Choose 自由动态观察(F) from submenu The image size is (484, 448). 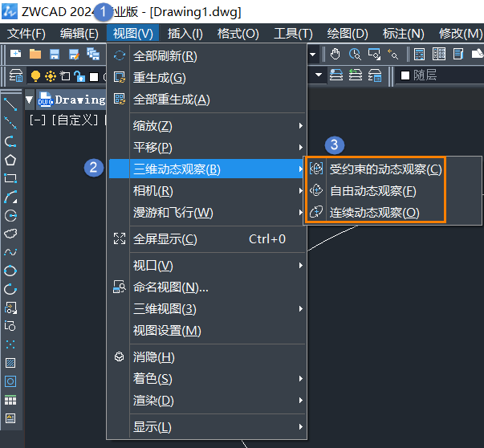[x=375, y=191]
